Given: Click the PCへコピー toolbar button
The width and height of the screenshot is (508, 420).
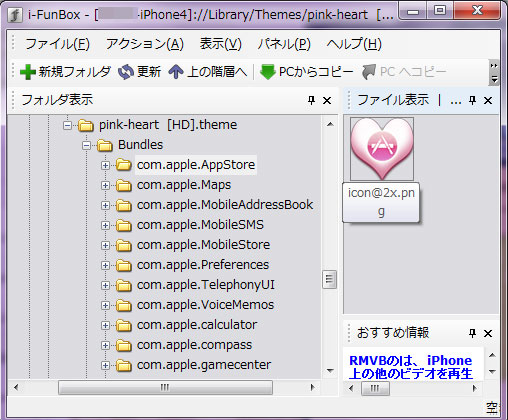Looking at the screenshot, I should 404,72.
